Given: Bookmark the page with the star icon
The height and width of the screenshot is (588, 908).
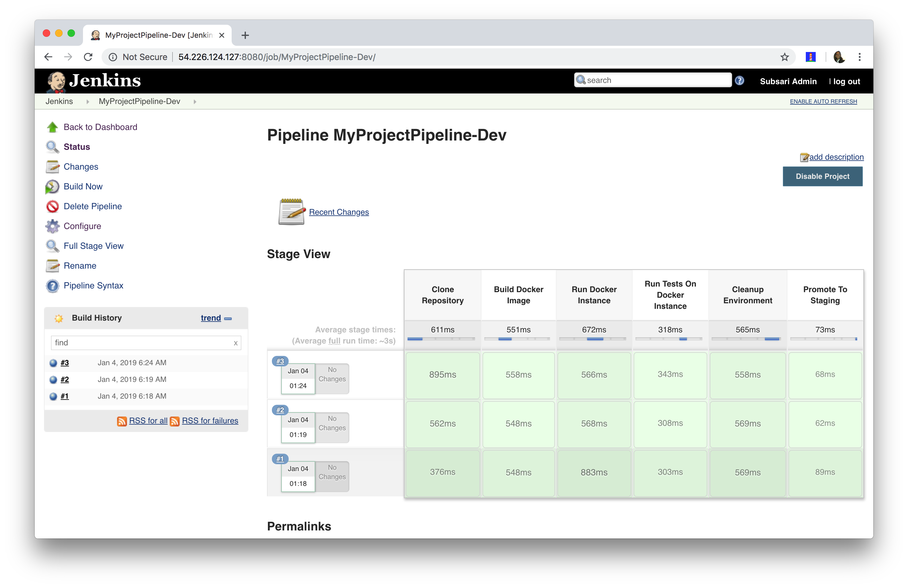Looking at the screenshot, I should [784, 57].
